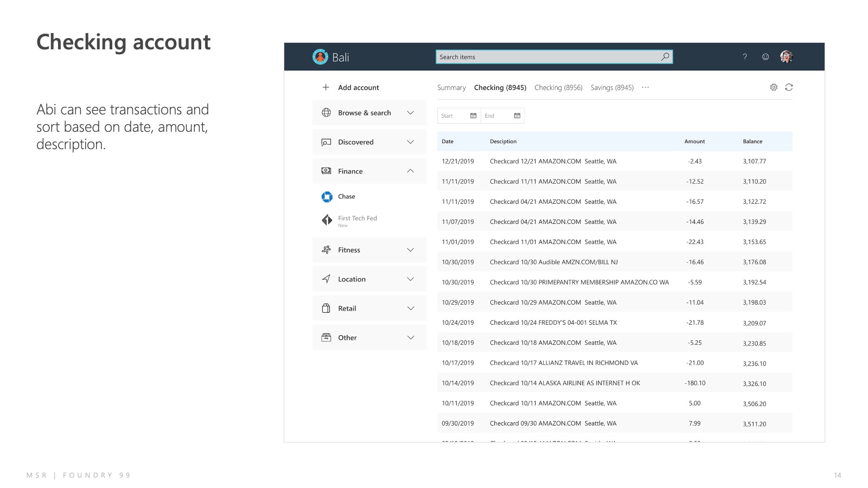This screenshot has width=868, height=488.
Task: Sort by the Amount column header
Action: tap(694, 142)
